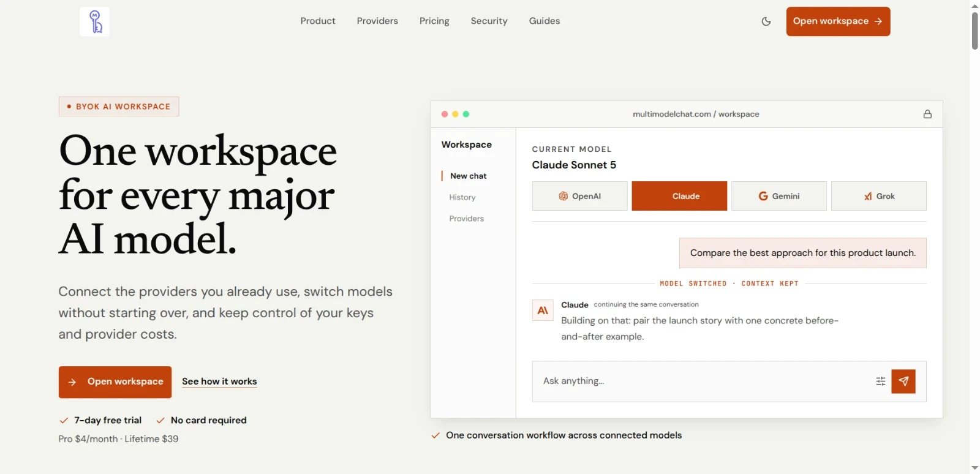This screenshot has width=980, height=474.
Task: Open chat settings sliders icon
Action: 881,381
